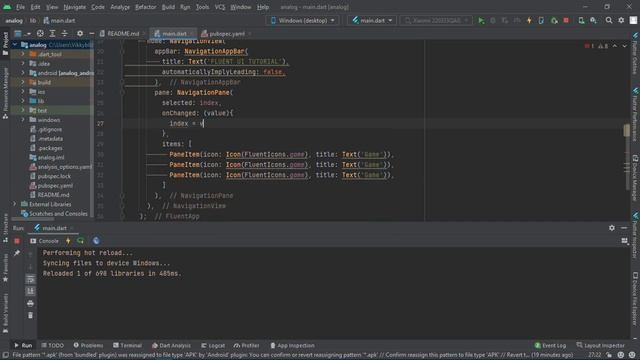Minimize Run panel with hide icon
This screenshot has height=360, width=640.
pos(624,228)
